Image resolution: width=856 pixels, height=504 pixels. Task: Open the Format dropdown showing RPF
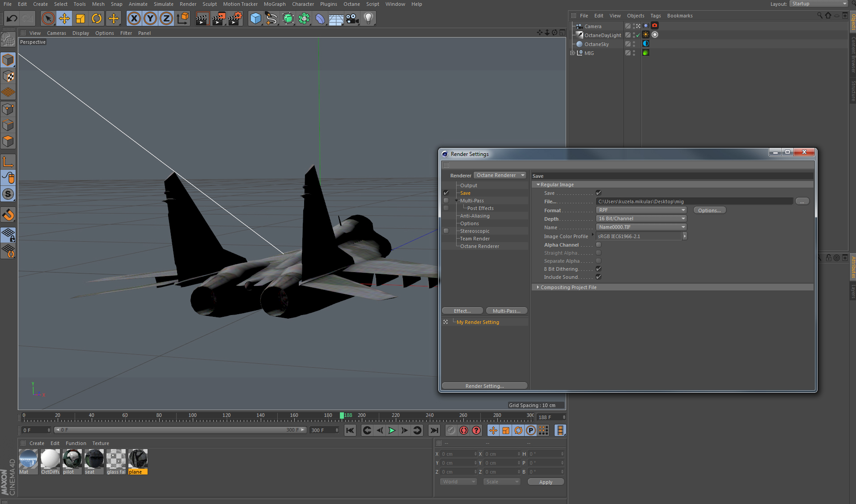click(641, 210)
